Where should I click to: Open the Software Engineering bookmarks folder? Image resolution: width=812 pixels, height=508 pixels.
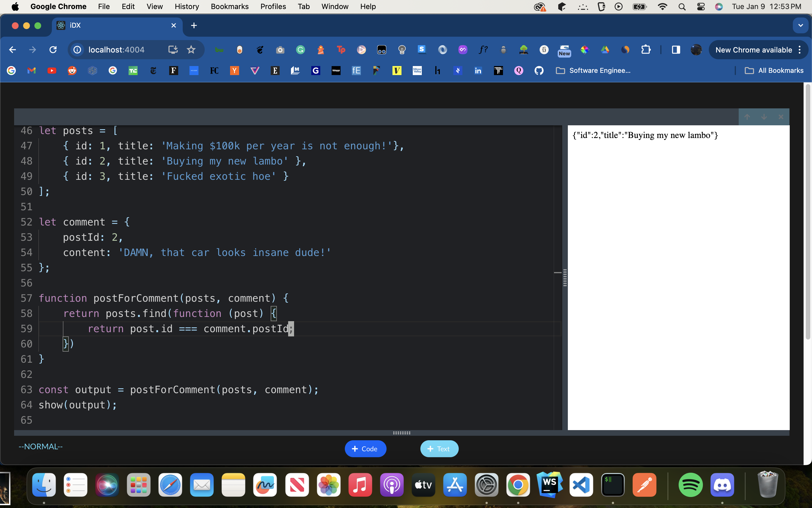[593, 71]
